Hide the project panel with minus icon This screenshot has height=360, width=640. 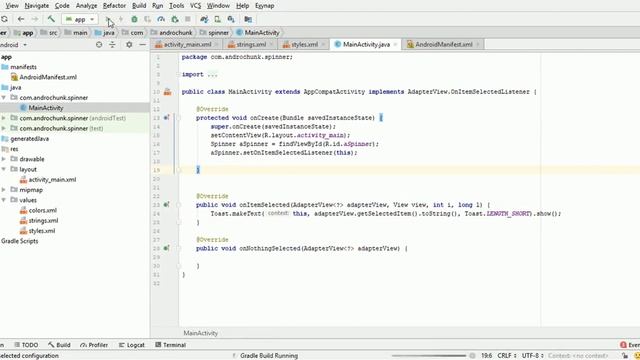[x=142, y=45]
